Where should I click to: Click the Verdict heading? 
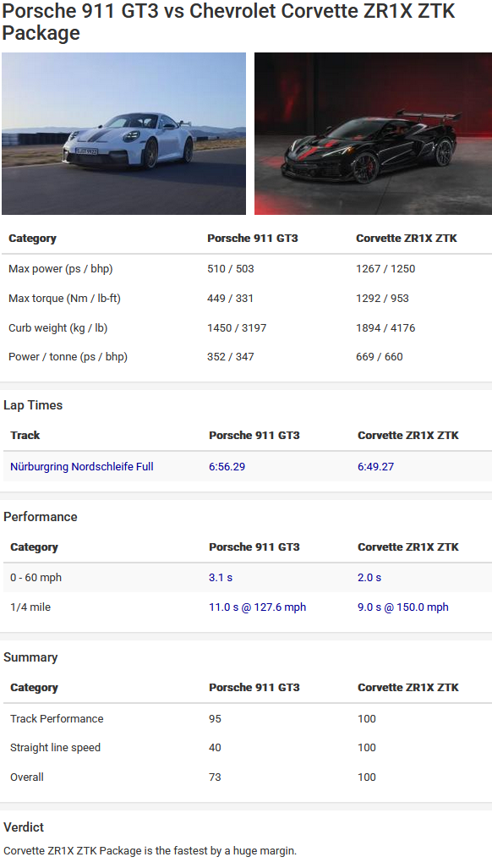click(23, 827)
